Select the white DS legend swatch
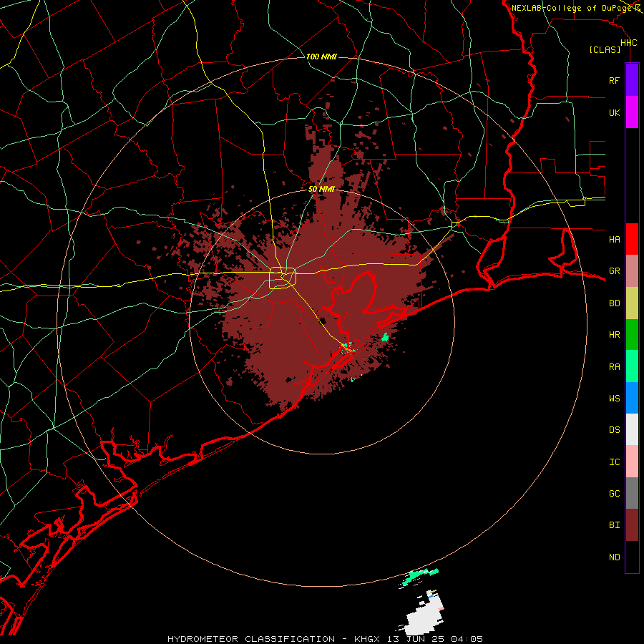Image resolution: width=644 pixels, height=644 pixels. (632, 429)
